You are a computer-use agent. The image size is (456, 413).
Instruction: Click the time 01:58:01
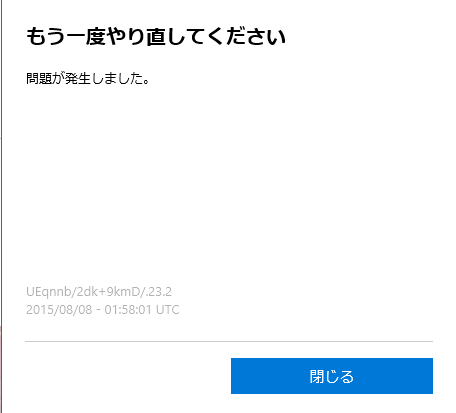click(x=128, y=310)
